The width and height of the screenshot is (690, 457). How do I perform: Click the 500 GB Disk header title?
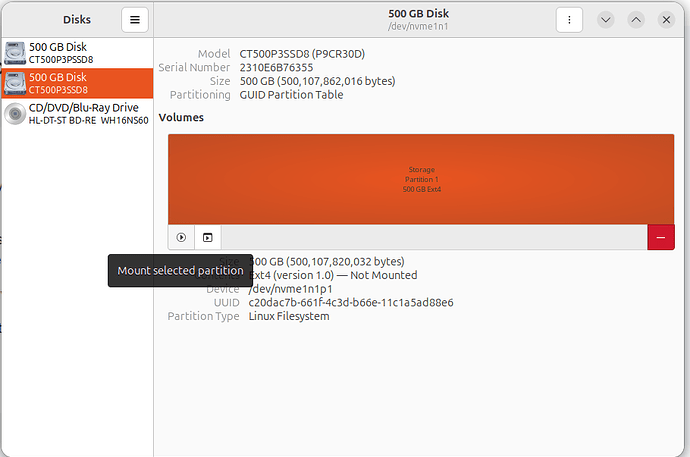[x=418, y=14]
